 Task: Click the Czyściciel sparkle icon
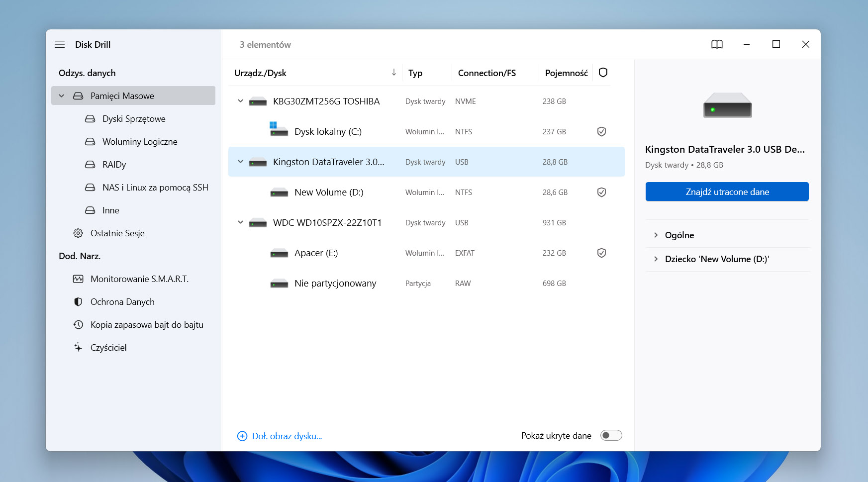[78, 347]
